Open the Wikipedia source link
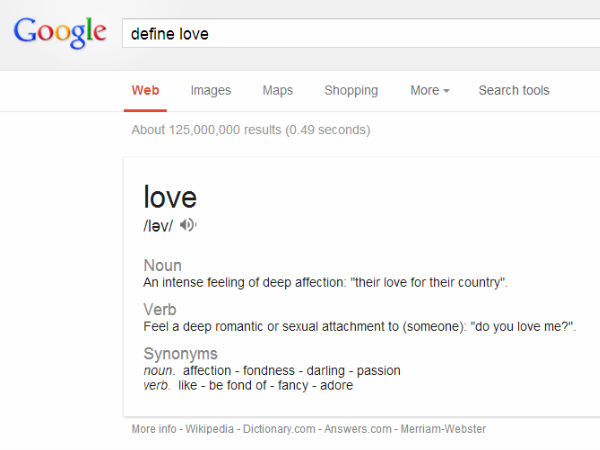This screenshot has height=450, width=600. tap(210, 429)
